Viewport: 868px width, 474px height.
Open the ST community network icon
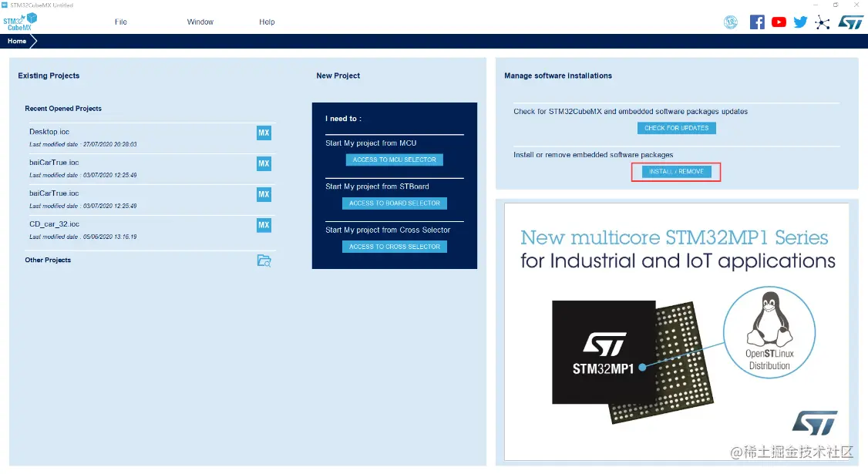(x=822, y=22)
